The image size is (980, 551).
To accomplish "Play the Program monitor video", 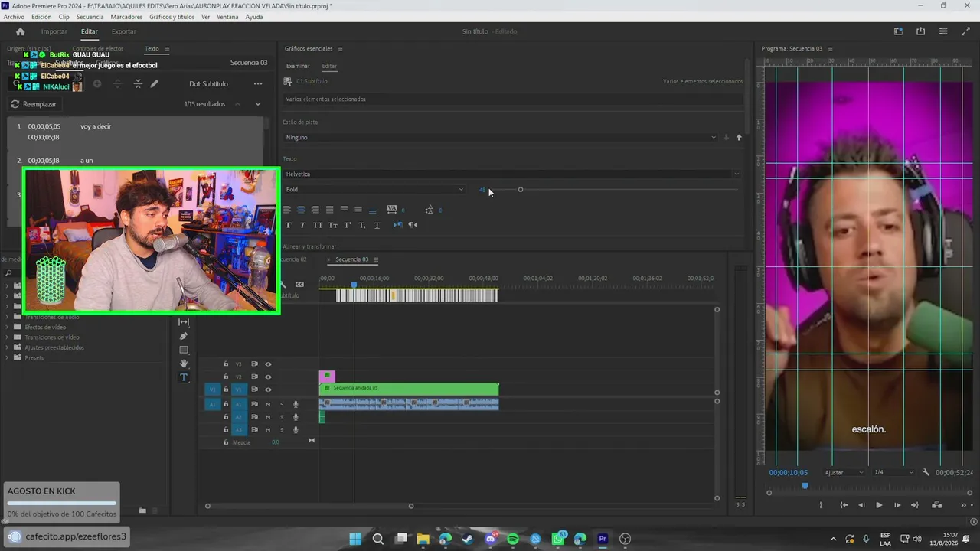I will click(x=879, y=505).
